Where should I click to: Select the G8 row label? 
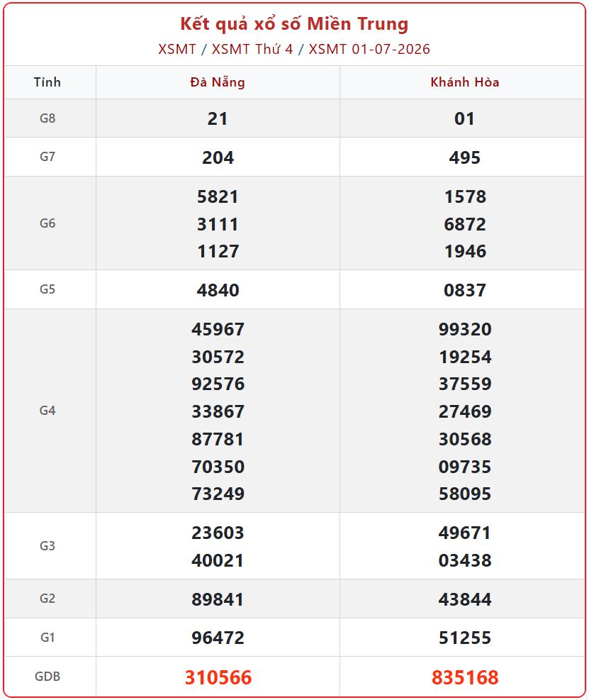pyautogui.click(x=47, y=118)
